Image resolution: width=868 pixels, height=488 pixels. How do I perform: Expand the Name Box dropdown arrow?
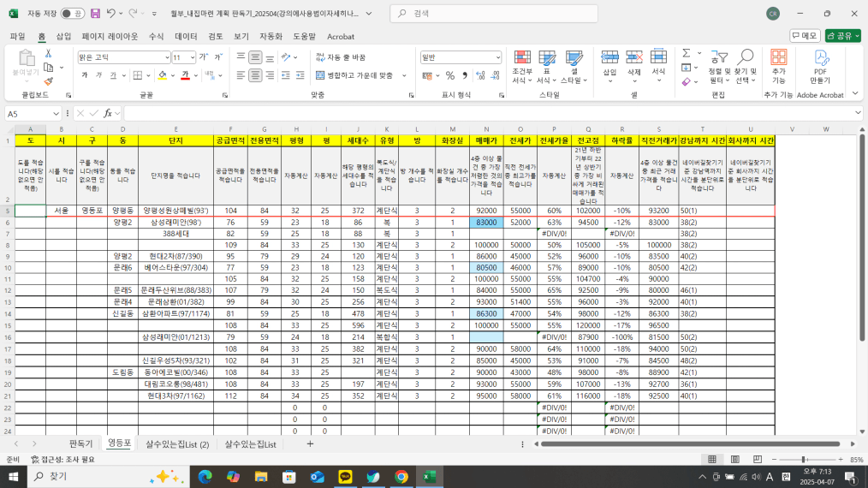pyautogui.click(x=56, y=114)
